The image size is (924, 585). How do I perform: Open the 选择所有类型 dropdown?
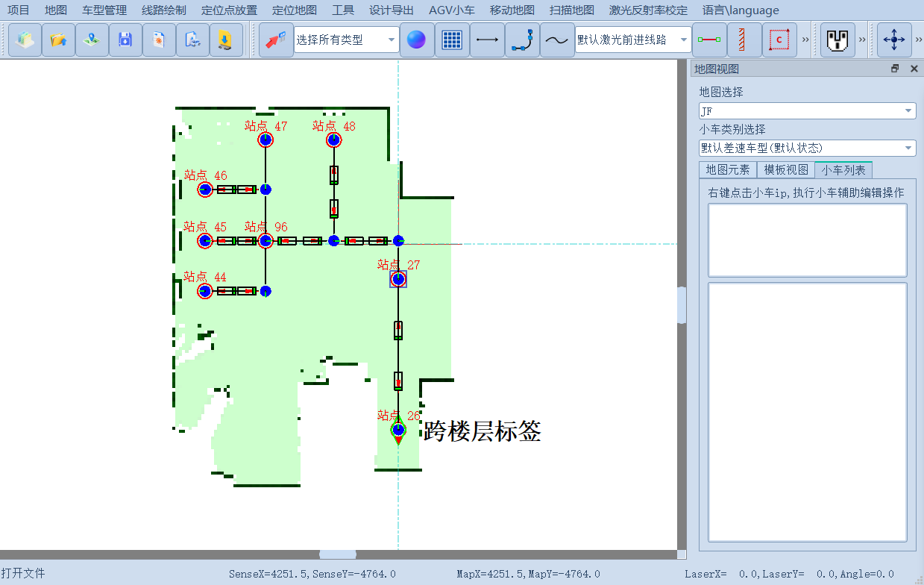coord(390,40)
